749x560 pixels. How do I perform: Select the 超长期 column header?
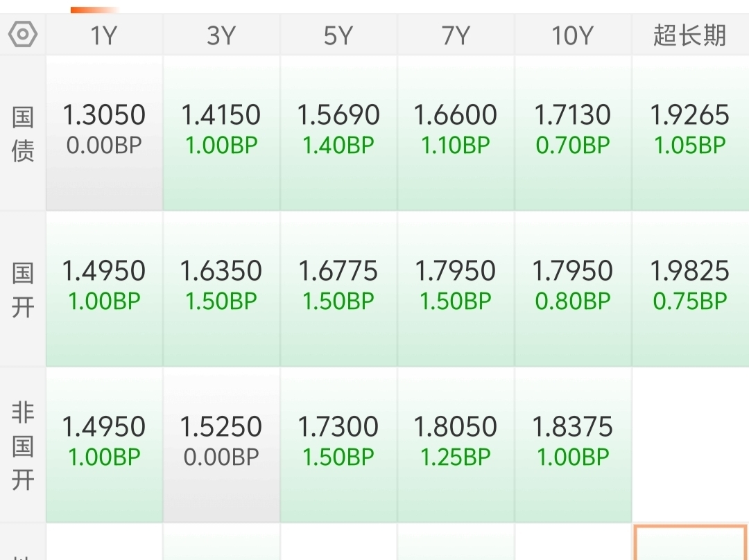coord(690,35)
